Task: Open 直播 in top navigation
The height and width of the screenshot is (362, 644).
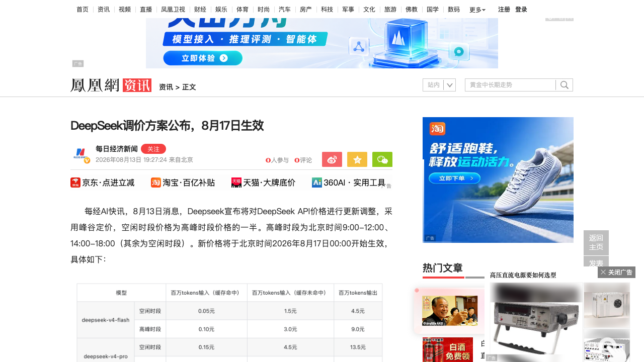Action: coord(146,9)
